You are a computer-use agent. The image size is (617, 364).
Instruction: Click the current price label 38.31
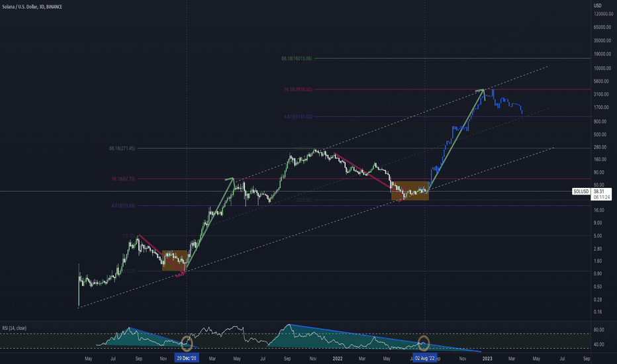pos(599,192)
